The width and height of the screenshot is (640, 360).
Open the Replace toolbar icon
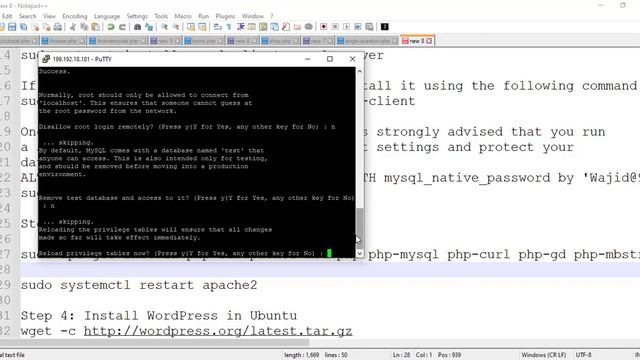[x=149, y=27]
